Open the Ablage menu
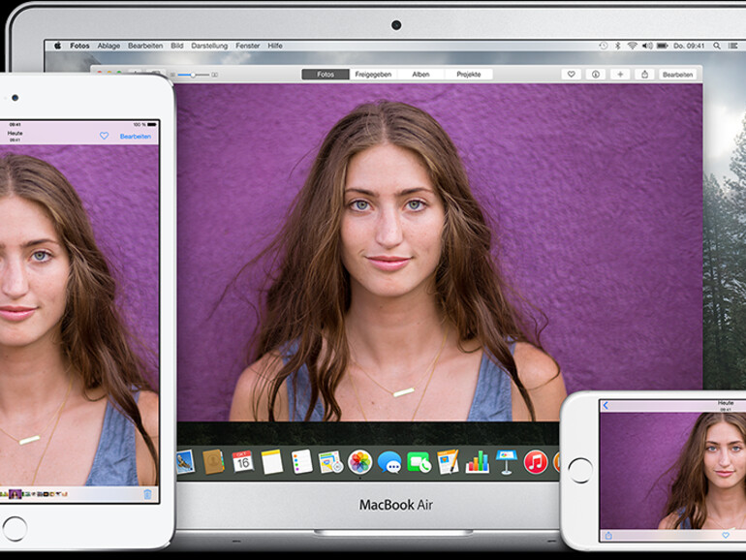 [x=109, y=46]
